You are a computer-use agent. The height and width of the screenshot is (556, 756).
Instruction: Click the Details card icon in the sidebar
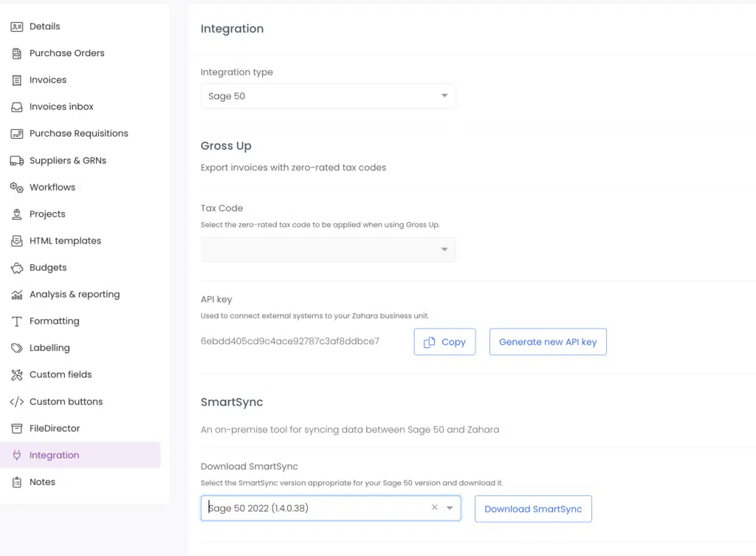(17, 27)
